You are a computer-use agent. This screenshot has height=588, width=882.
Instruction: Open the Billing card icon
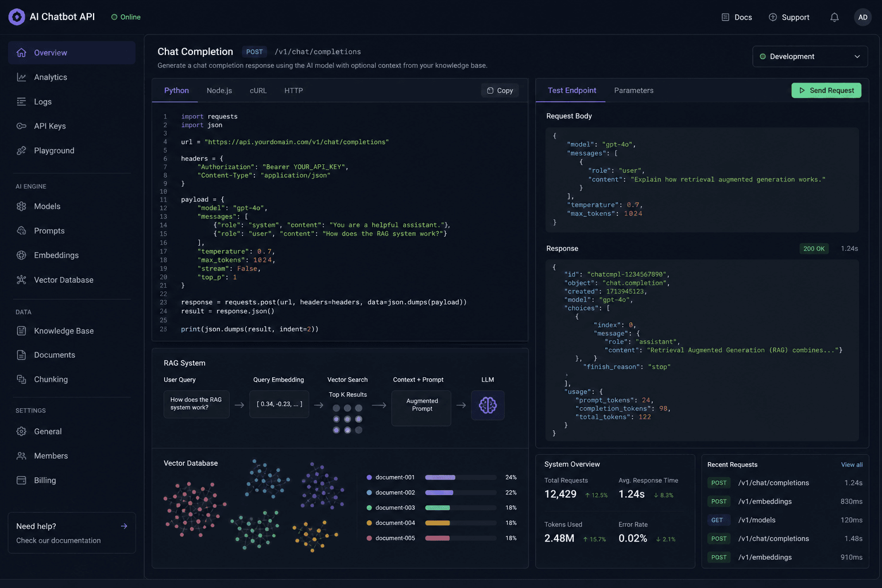tap(21, 480)
